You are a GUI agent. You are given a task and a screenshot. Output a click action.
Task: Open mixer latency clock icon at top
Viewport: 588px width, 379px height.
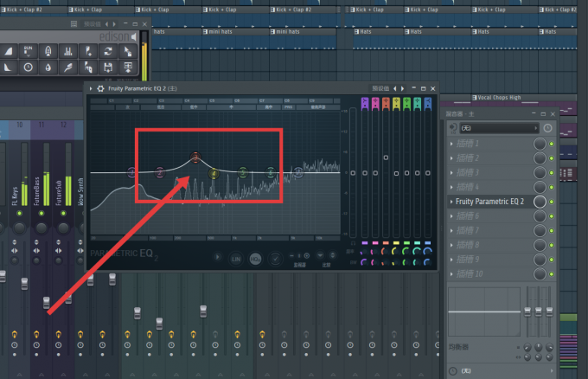(x=548, y=128)
